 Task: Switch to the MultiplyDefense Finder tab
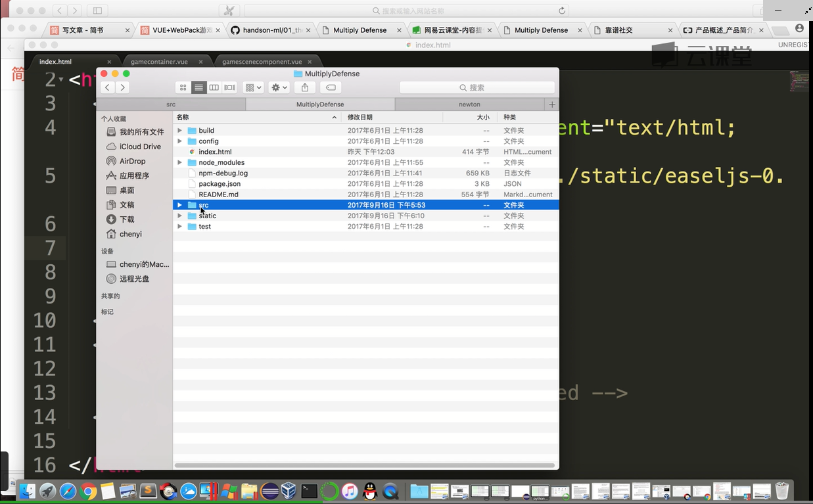320,104
